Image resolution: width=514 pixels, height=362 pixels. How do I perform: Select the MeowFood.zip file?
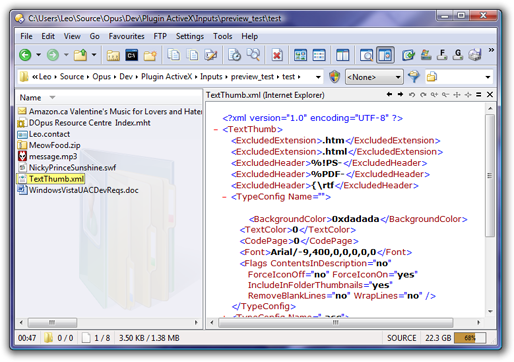click(x=54, y=145)
